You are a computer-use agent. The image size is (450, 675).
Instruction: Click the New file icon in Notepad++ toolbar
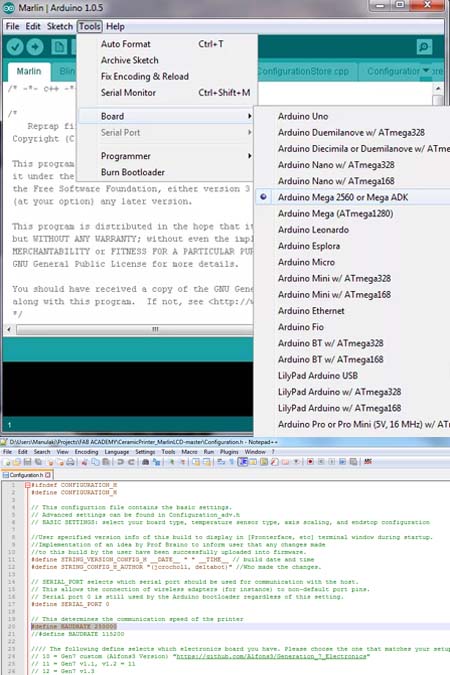(7, 462)
